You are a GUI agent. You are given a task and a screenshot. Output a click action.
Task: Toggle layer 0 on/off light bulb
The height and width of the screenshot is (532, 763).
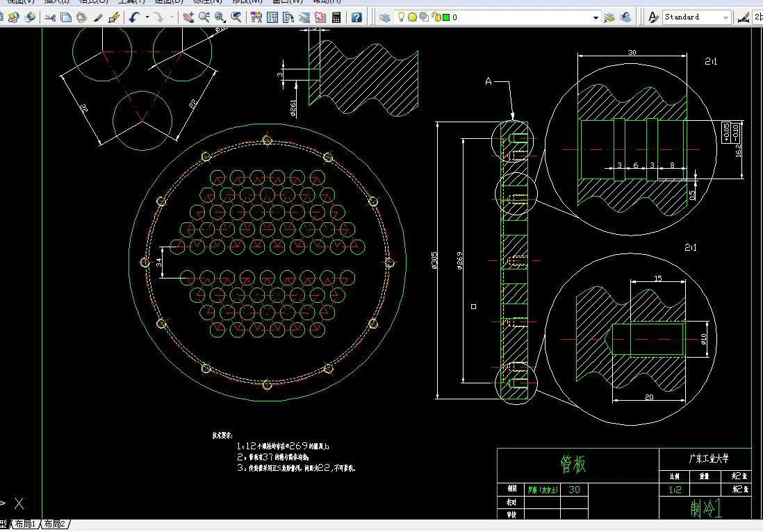pyautogui.click(x=401, y=17)
